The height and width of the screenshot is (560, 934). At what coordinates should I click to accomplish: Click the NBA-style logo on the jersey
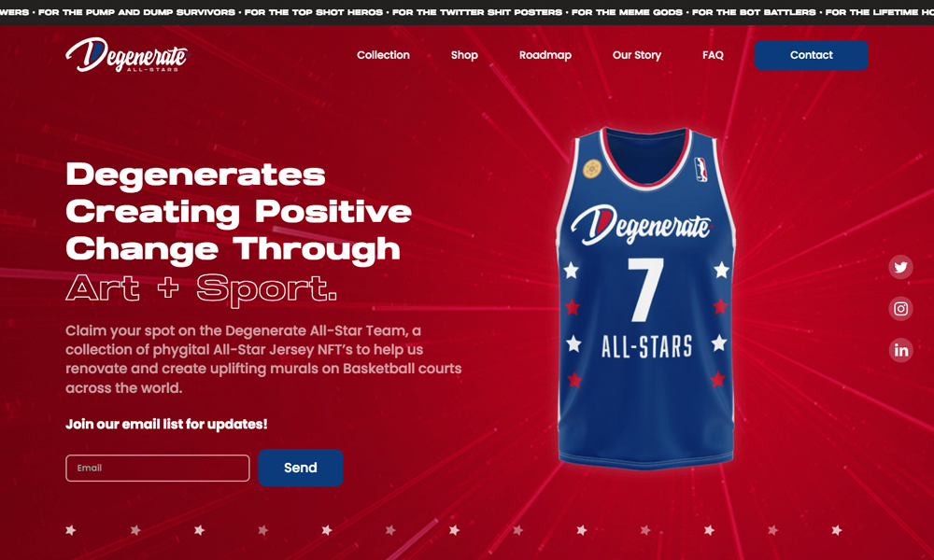point(701,169)
